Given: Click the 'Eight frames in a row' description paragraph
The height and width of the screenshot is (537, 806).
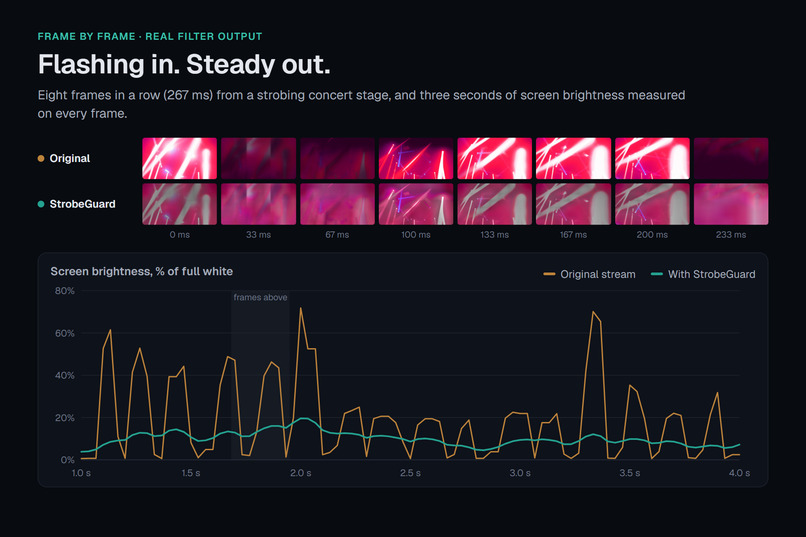Looking at the screenshot, I should (361, 104).
